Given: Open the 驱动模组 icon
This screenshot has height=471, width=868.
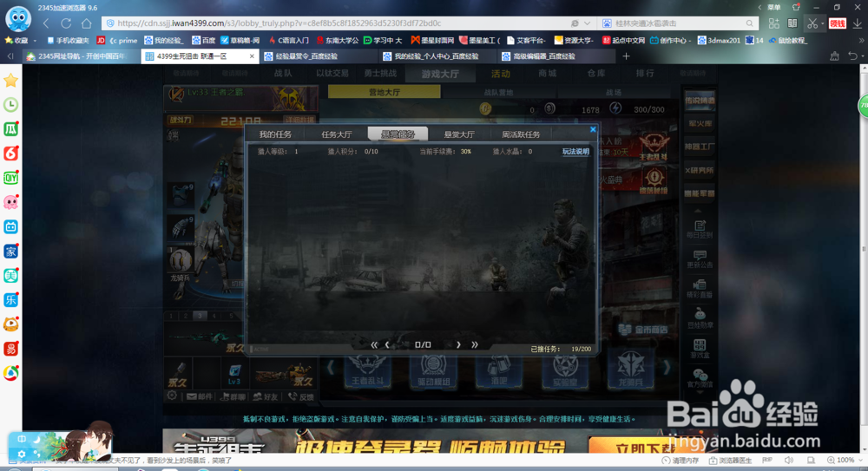Looking at the screenshot, I should 433,370.
